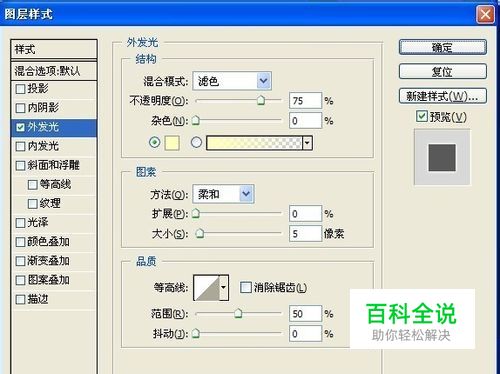Enable the 纹理 checkbox

[33, 204]
